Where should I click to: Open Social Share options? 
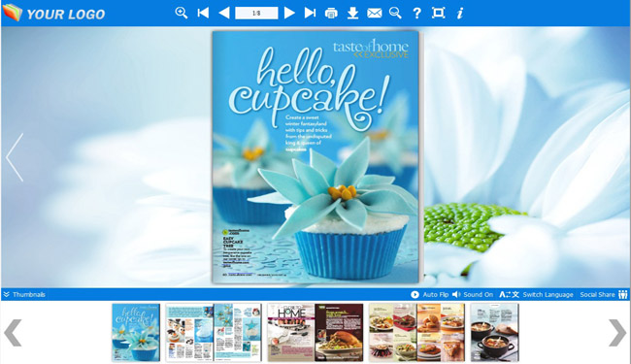(604, 294)
